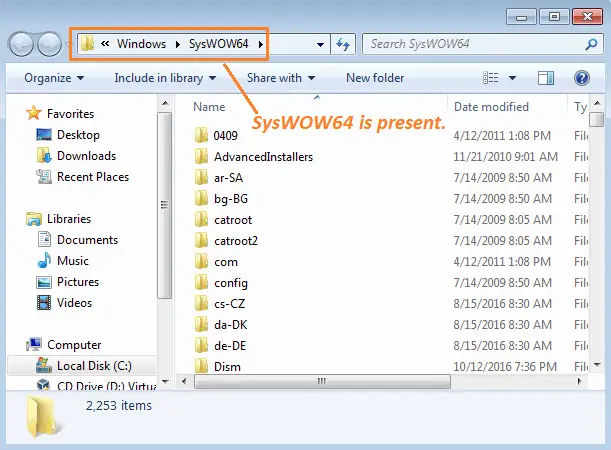Click navigation pane scroll down arrow
This screenshot has width=611, height=450.
click(x=165, y=381)
